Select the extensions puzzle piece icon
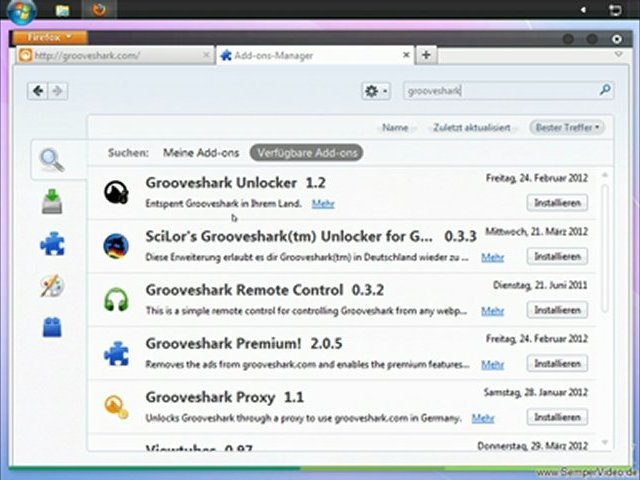Screen dimensions: 640x480 (x=52, y=244)
